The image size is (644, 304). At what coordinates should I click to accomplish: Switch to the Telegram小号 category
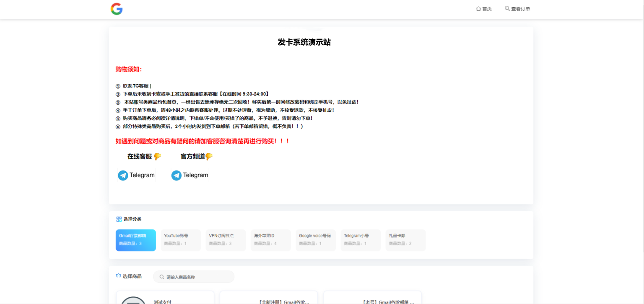click(x=361, y=240)
